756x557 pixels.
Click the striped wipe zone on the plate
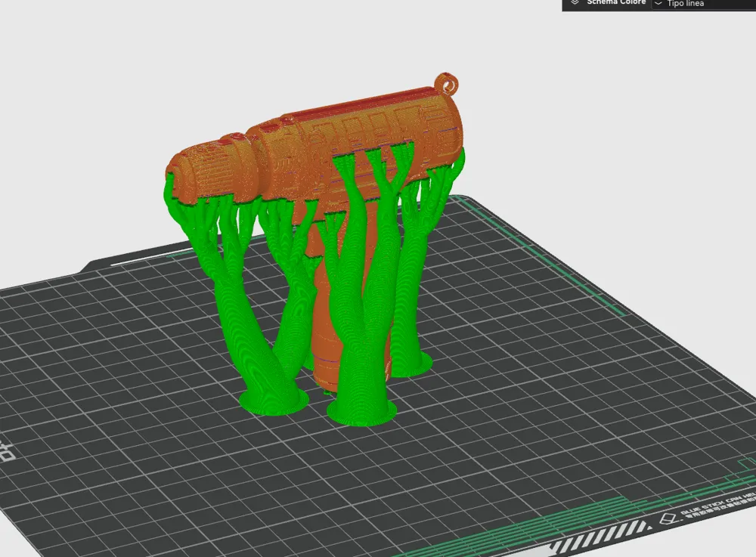pos(597,538)
